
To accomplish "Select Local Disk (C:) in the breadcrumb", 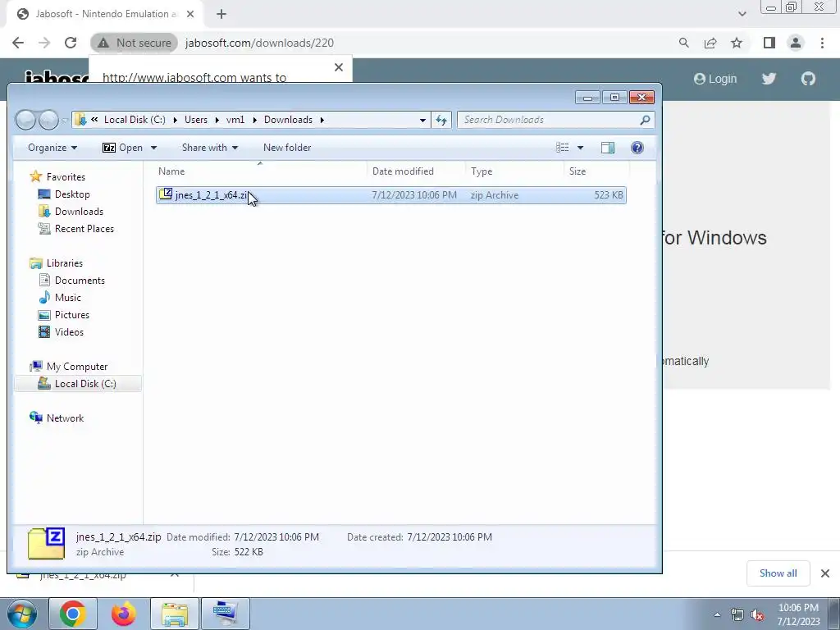I will [135, 120].
